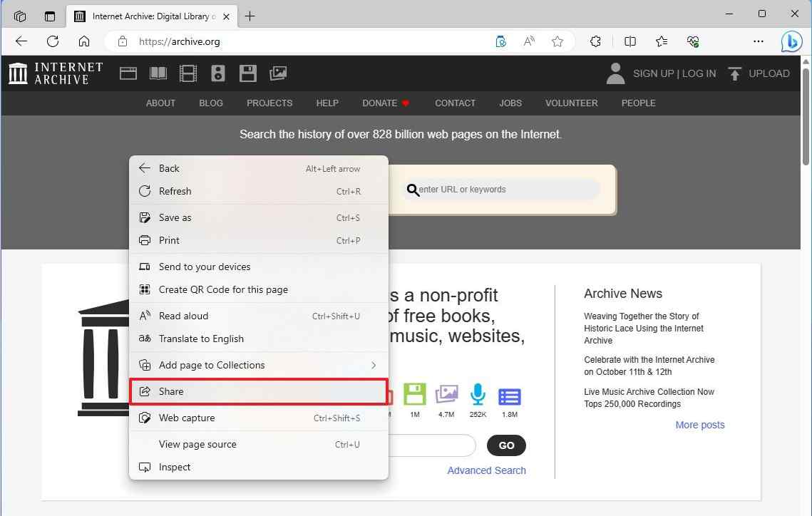Image resolution: width=812 pixels, height=516 pixels.
Task: Click the More posts link
Action: coord(699,425)
